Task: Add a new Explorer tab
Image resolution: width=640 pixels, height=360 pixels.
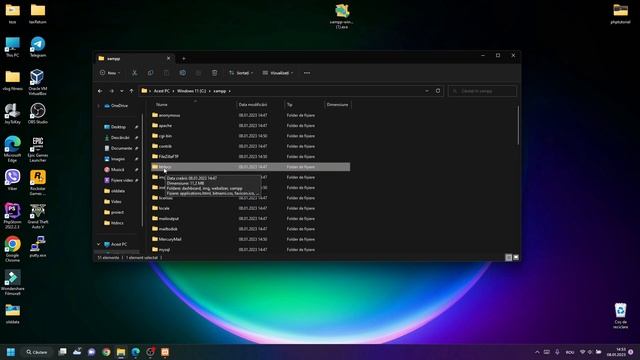Action: pyautogui.click(x=184, y=58)
